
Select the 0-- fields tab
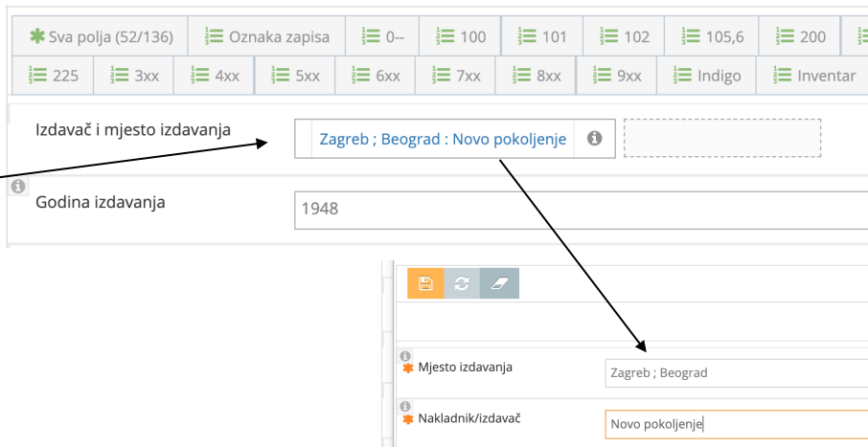(x=382, y=36)
